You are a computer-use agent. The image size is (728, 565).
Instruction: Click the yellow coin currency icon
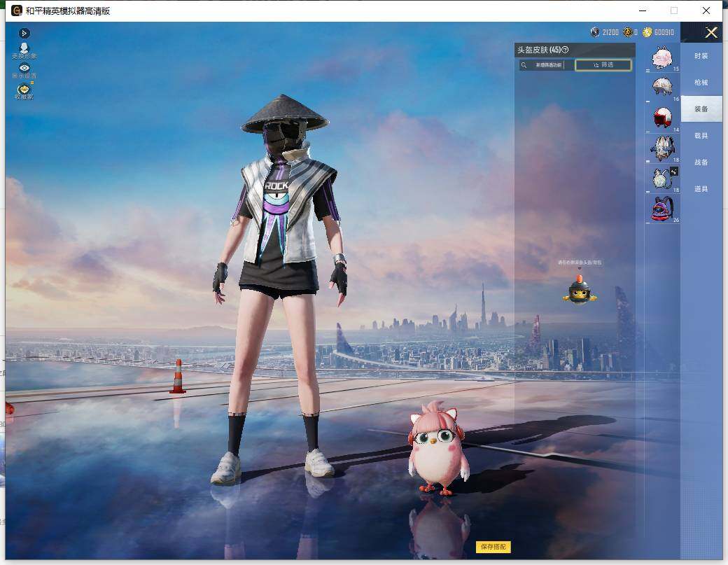click(x=647, y=32)
